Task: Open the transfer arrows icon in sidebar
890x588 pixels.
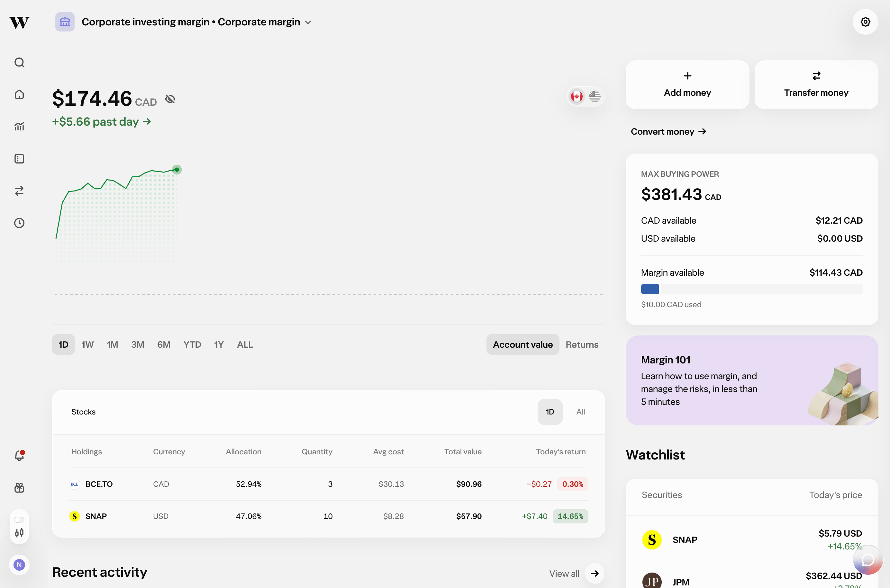Action: click(x=19, y=191)
